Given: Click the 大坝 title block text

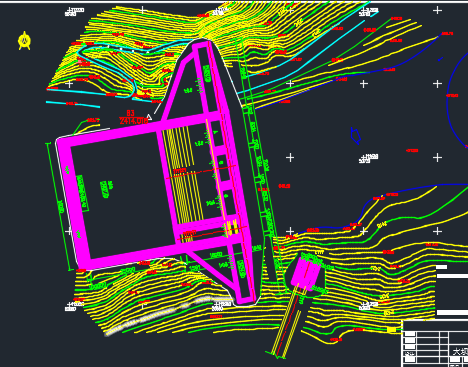Looking at the screenshot, I should click(x=460, y=352).
